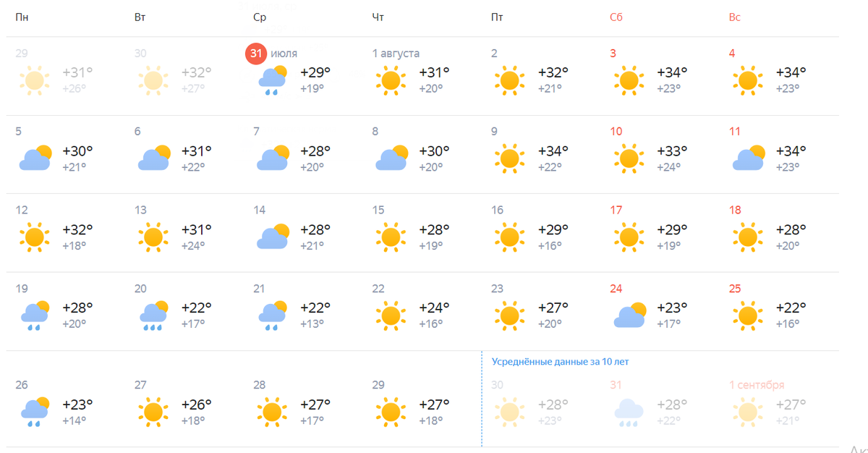This screenshot has height=453, width=868.
Task: Select the rain icon for August 26
Action: [35, 412]
